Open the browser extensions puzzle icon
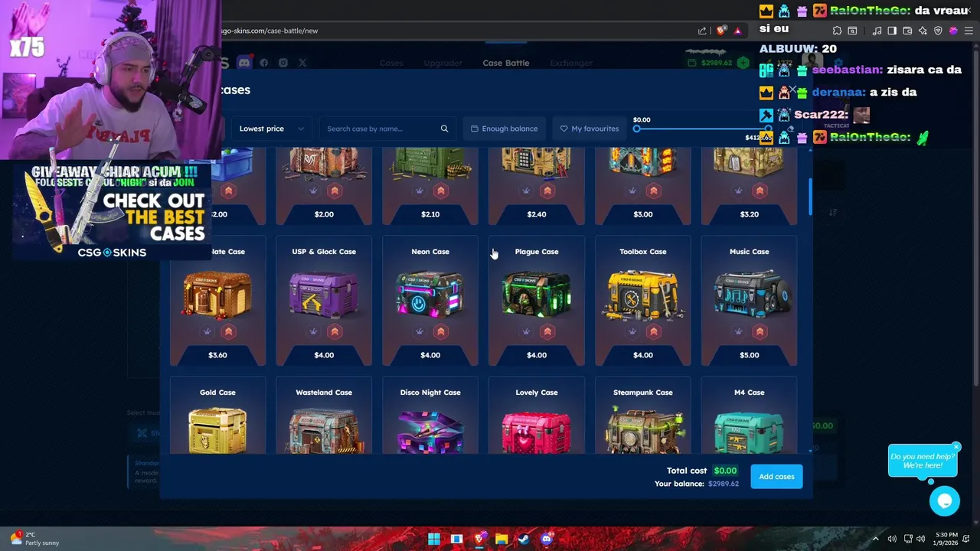980x551 pixels. [x=837, y=31]
